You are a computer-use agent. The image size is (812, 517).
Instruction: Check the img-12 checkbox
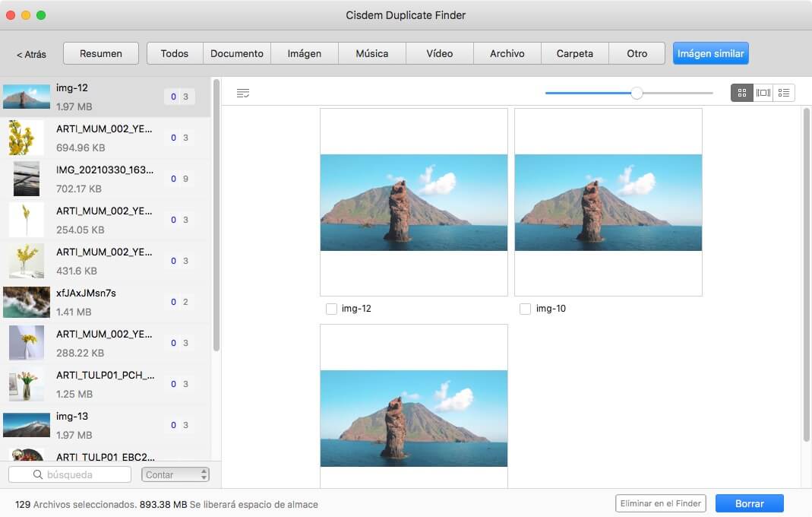(331, 309)
